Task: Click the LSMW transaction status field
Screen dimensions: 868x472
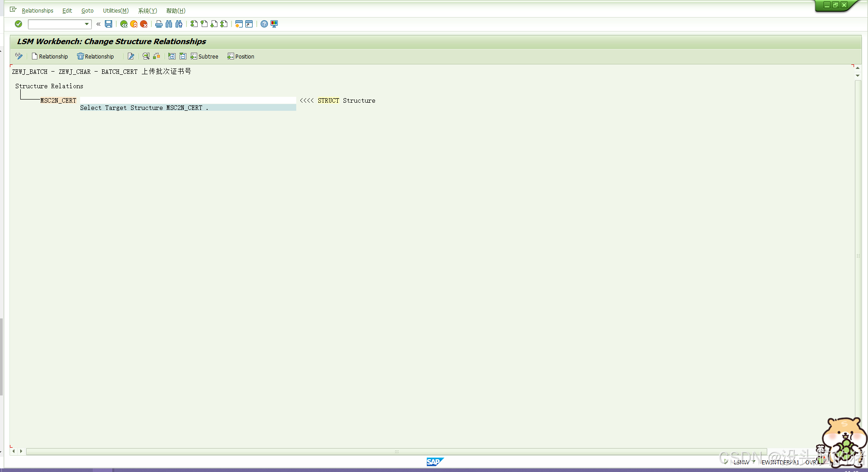Action: click(741, 462)
